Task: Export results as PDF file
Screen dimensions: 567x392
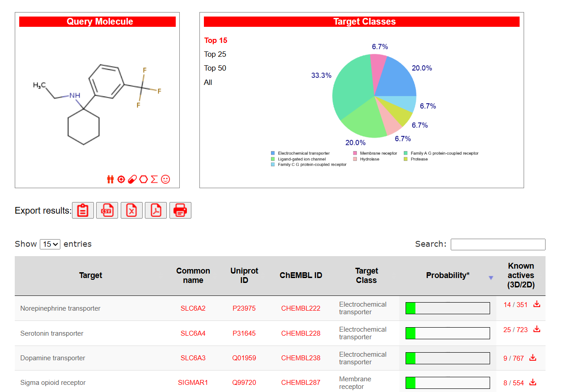Action: click(x=156, y=210)
